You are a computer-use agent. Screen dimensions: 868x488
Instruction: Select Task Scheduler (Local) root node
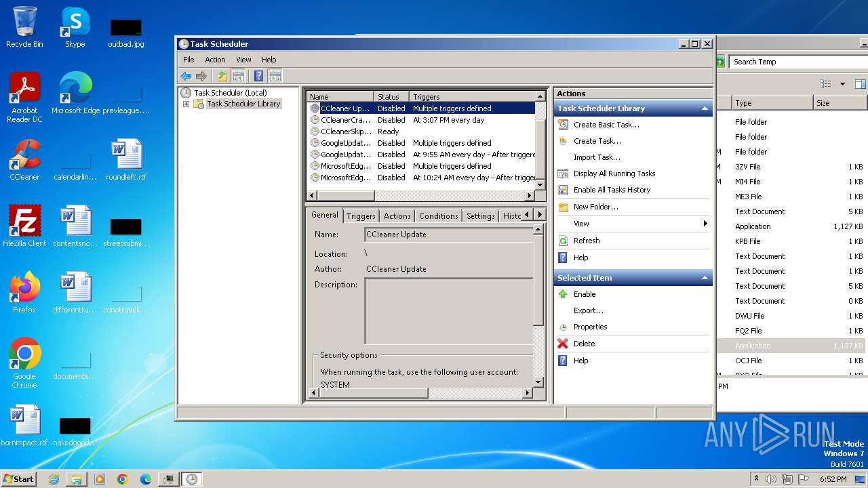click(x=230, y=93)
